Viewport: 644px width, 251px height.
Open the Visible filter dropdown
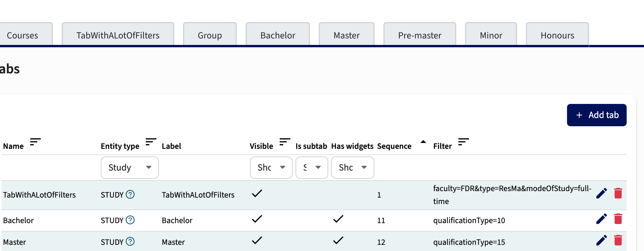point(271,168)
